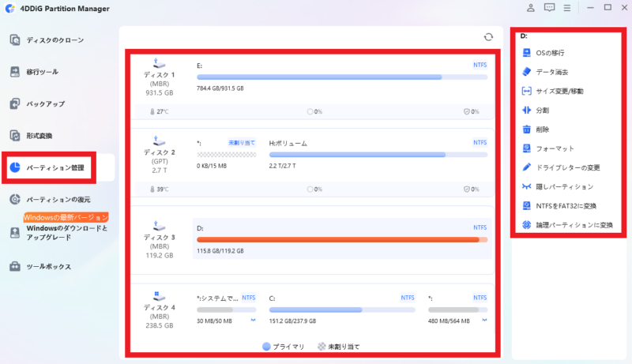Choose データ消去 eraser action

[529, 72]
